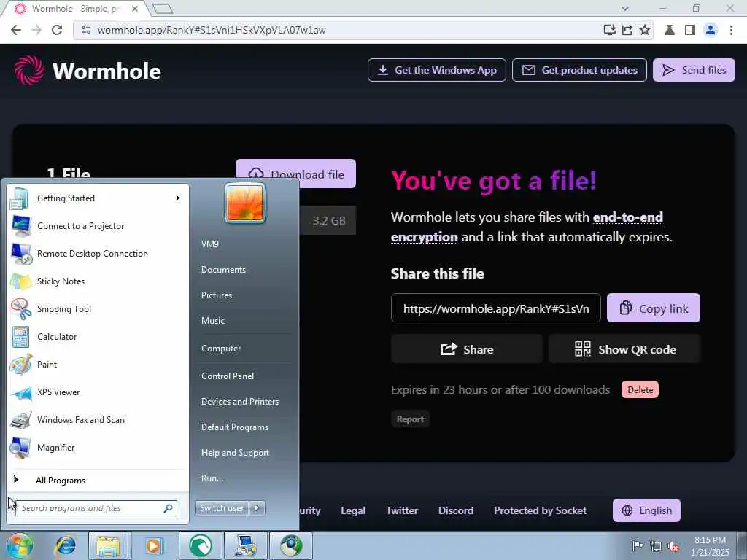Open Control Panel

(228, 376)
